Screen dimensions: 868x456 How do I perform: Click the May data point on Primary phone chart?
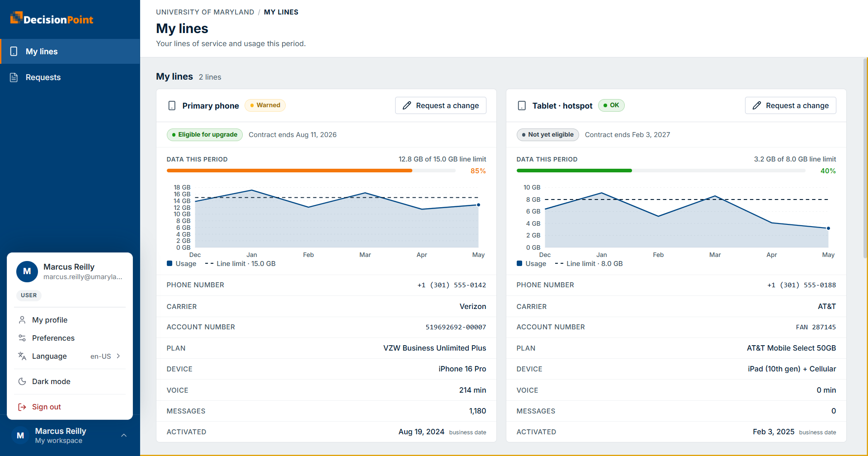(478, 205)
